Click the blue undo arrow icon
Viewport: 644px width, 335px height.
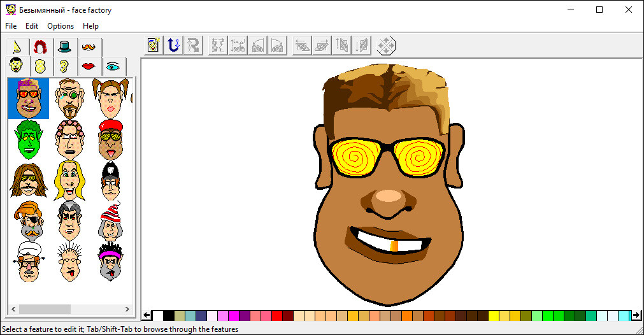[173, 45]
